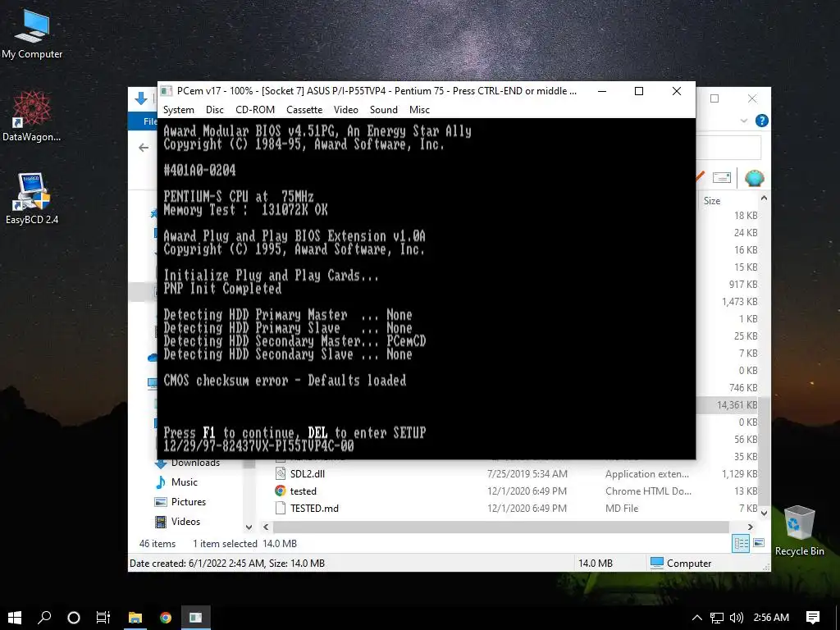840x630 pixels.
Task: Click the PCem taskbar icon
Action: 195,617
